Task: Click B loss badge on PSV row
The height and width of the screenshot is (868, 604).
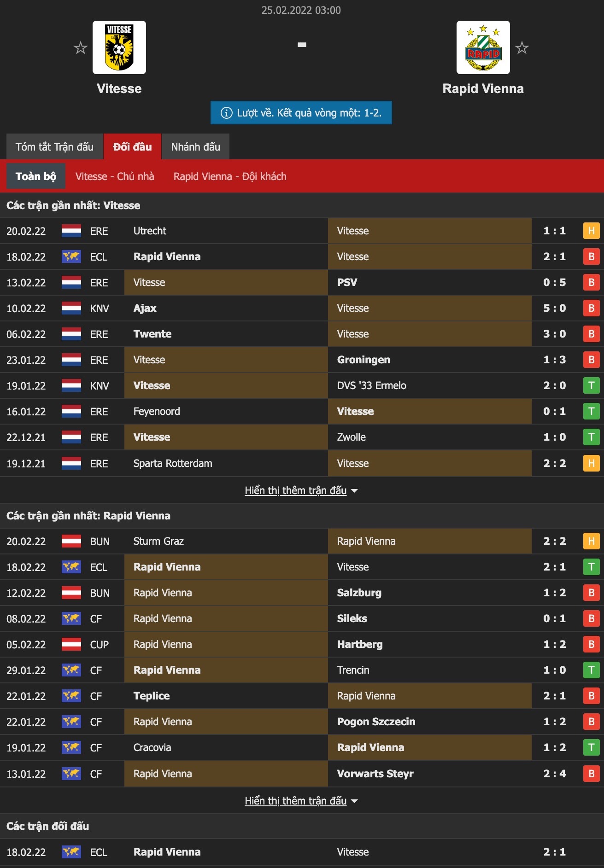Action: pos(592,282)
